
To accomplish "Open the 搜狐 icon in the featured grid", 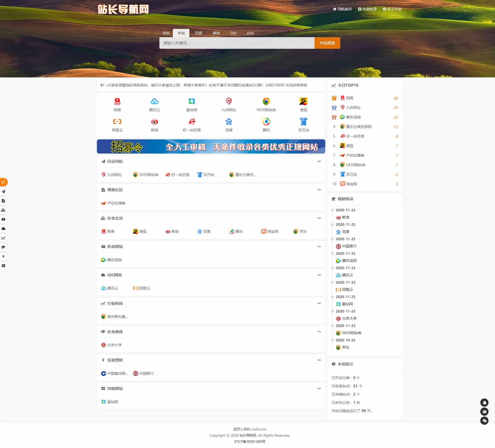I will click(304, 101).
